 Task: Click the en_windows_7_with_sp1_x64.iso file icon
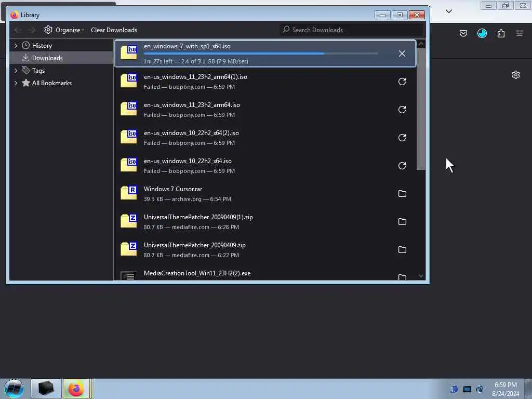pyautogui.click(x=129, y=52)
